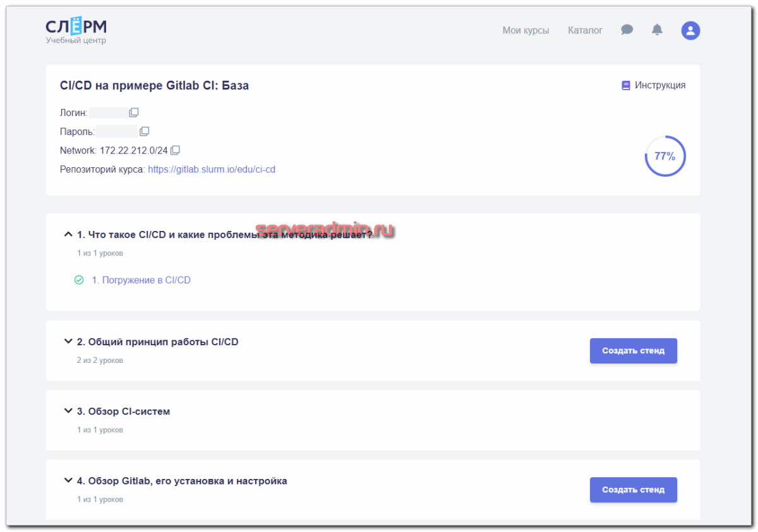
Task: Click the green completed checkmark for lesson 1
Action: 79,280
